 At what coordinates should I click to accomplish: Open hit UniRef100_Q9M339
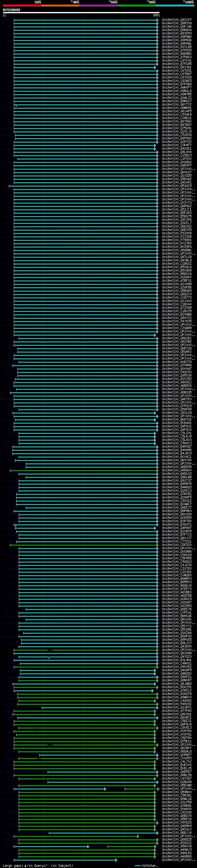(x=177, y=23)
